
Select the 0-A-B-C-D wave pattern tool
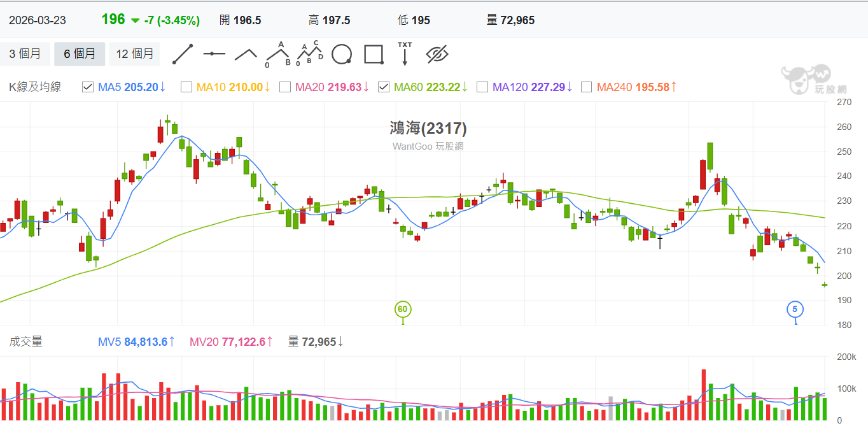[310, 53]
